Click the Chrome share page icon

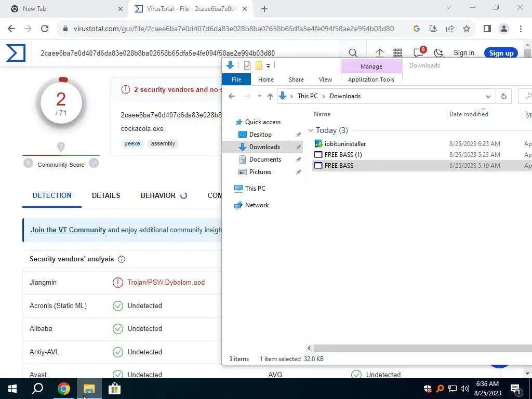450,29
